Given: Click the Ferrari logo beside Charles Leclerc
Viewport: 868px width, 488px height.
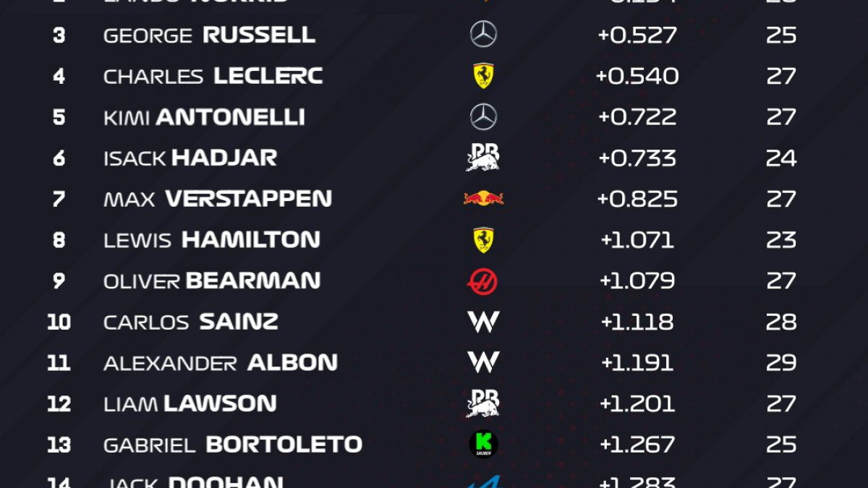Looking at the screenshot, I should coord(483,76).
